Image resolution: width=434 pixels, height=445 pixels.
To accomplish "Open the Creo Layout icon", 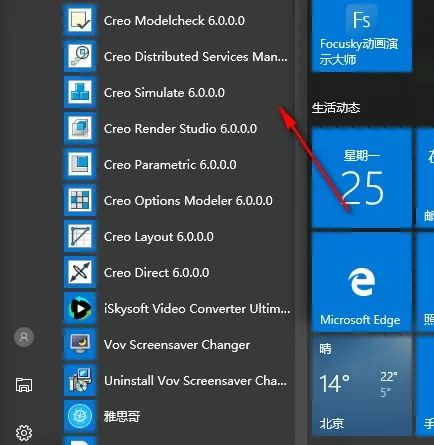I will pyautogui.click(x=80, y=236).
